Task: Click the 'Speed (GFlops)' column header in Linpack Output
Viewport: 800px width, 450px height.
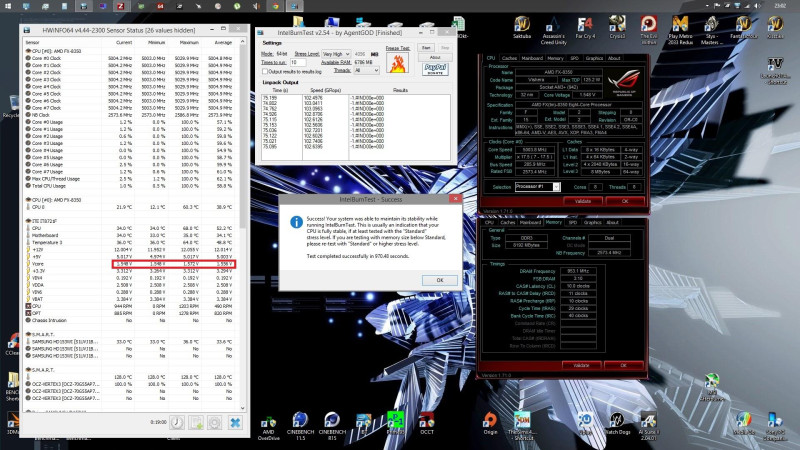Action: [326, 90]
